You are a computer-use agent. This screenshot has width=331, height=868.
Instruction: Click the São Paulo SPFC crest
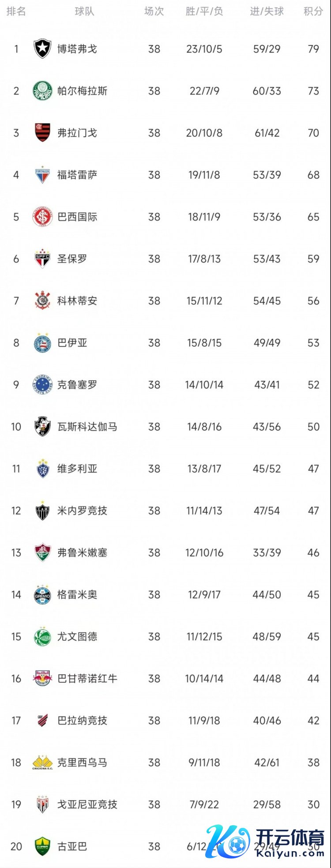click(x=42, y=259)
